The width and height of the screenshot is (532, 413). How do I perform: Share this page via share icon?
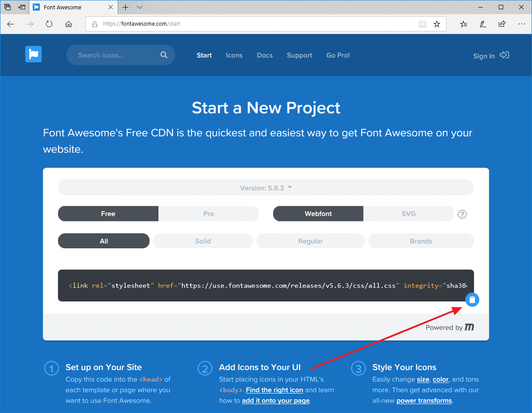click(x=502, y=24)
